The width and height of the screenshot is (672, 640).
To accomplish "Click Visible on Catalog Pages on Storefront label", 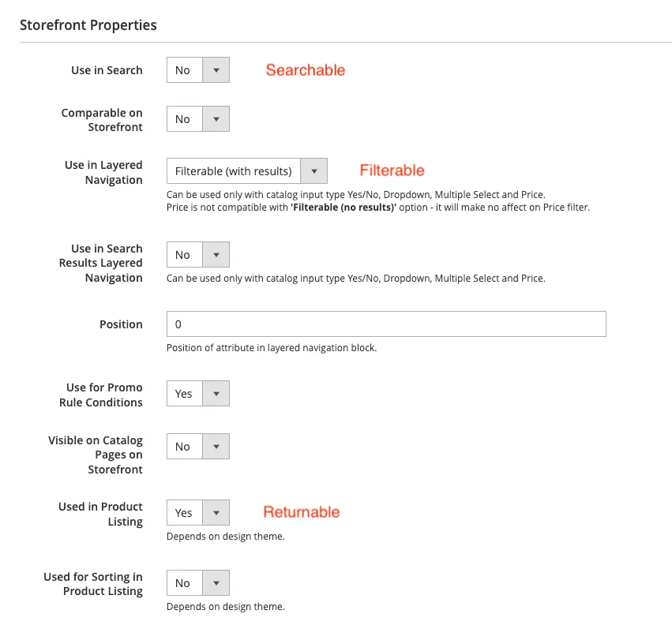I will [x=96, y=455].
